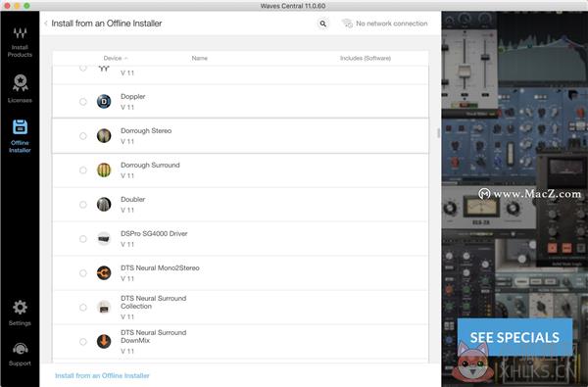Click the Dorrough Stereo product name
This screenshot has width=588, height=387.
(146, 131)
